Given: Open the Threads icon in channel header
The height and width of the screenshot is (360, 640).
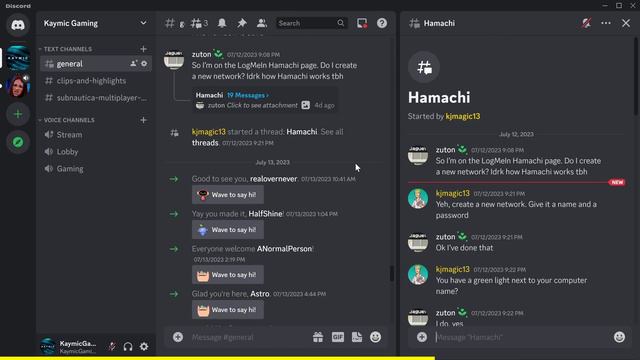Looking at the screenshot, I should point(196,23).
